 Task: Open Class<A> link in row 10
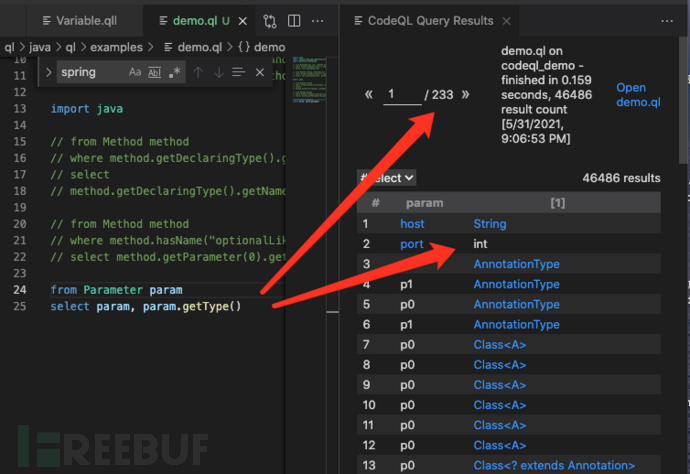click(x=500, y=405)
